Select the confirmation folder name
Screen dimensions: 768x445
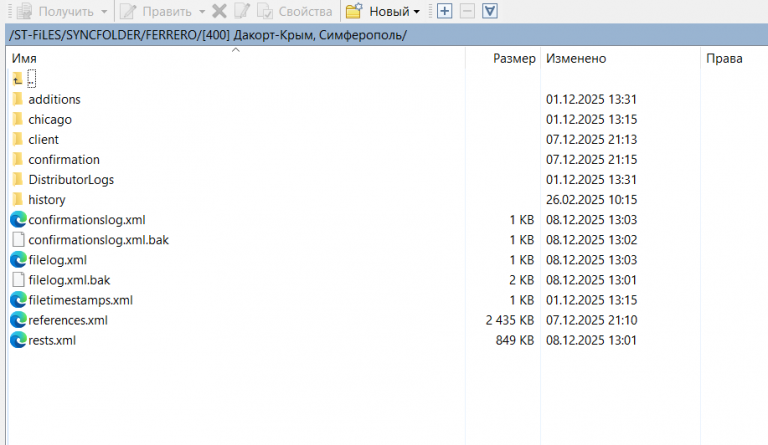point(64,160)
